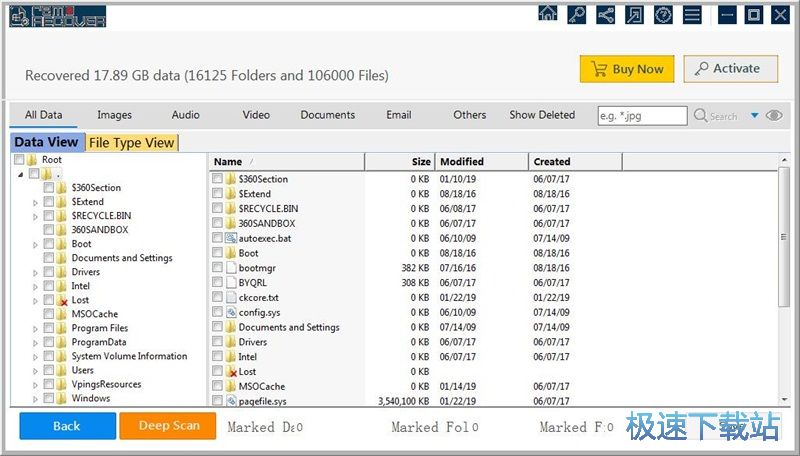Viewport: 800px width, 456px height.
Task: Open the hamburger menu icon
Action: [x=692, y=15]
